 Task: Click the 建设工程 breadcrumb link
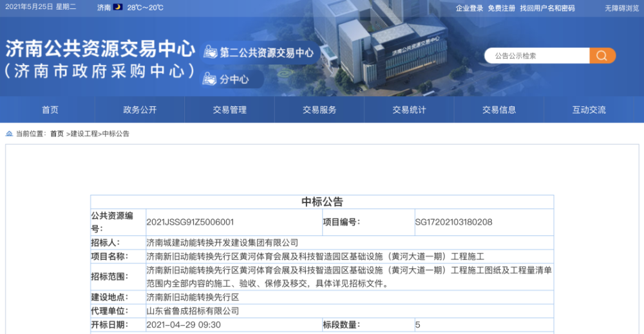pyautogui.click(x=84, y=133)
